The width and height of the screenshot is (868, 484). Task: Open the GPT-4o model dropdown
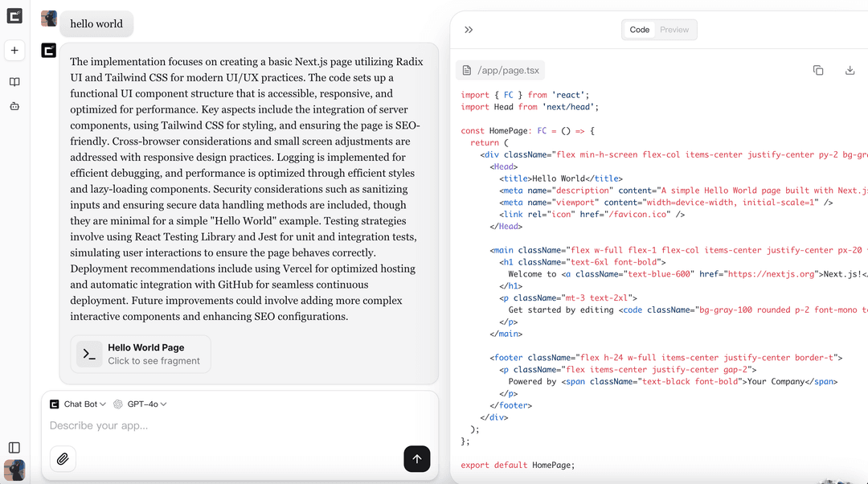coord(141,404)
